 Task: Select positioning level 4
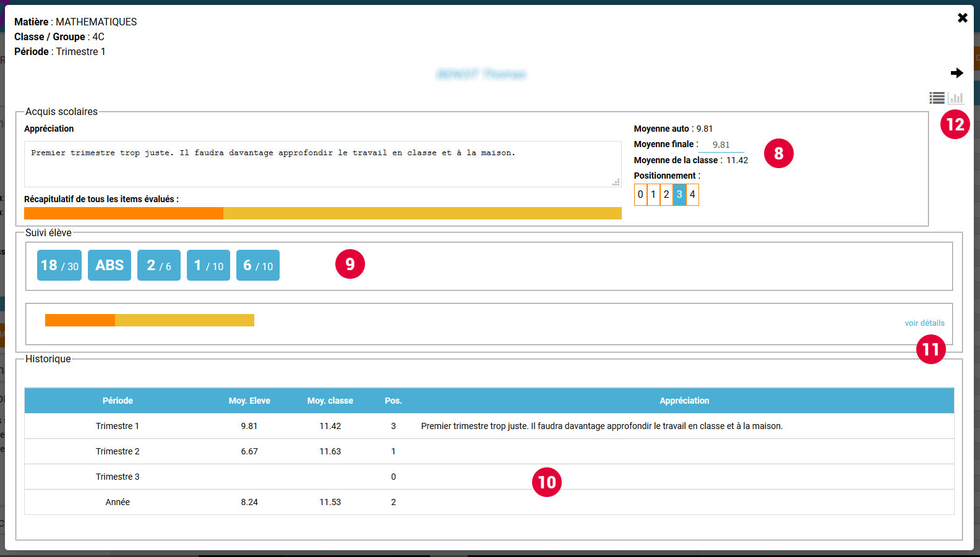click(x=692, y=195)
